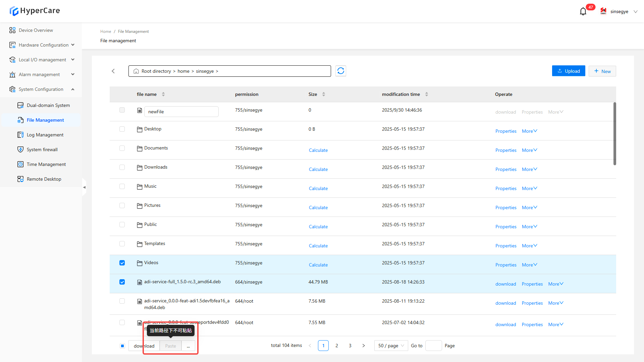
Task: Calculate size of Downloads folder
Action: coord(318,169)
